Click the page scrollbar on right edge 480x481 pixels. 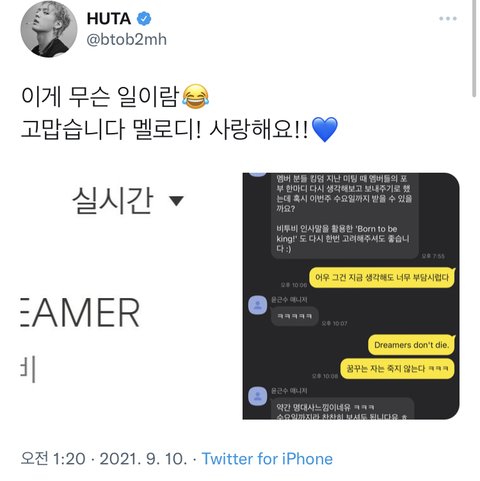(x=474, y=48)
